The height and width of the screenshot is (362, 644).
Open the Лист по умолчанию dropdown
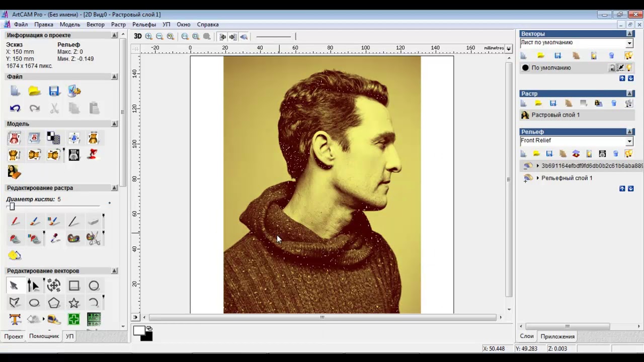(629, 43)
